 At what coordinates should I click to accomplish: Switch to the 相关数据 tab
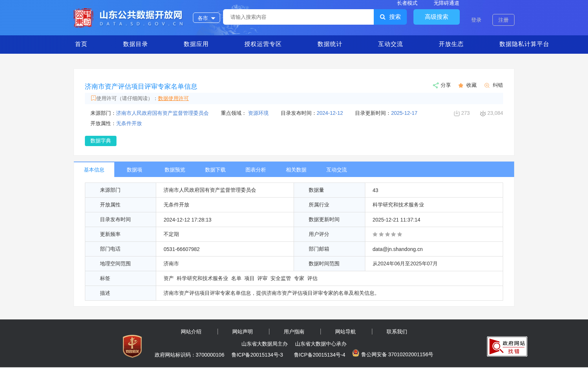(296, 170)
